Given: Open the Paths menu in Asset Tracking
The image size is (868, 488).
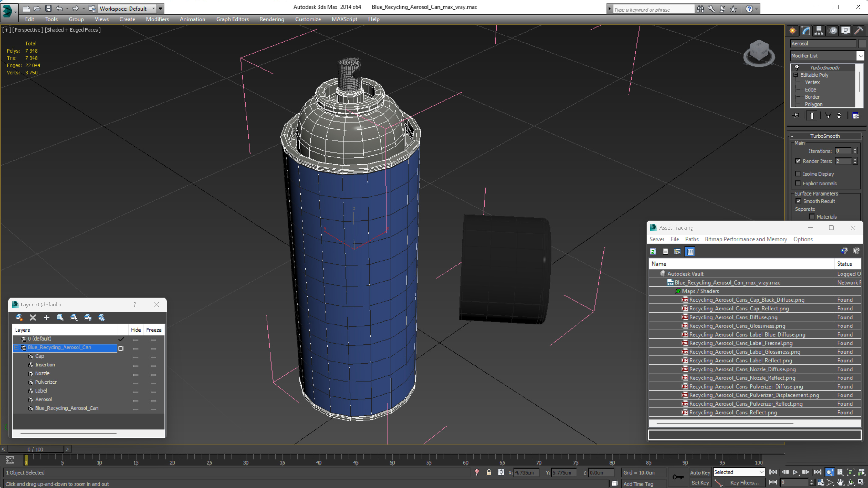Looking at the screenshot, I should (x=692, y=239).
